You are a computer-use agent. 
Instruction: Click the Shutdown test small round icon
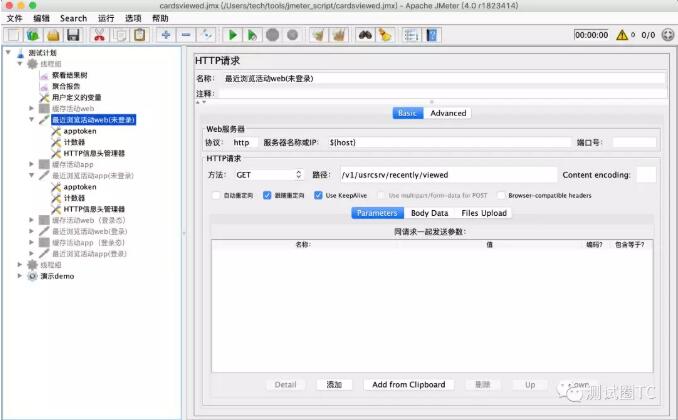pos(292,35)
